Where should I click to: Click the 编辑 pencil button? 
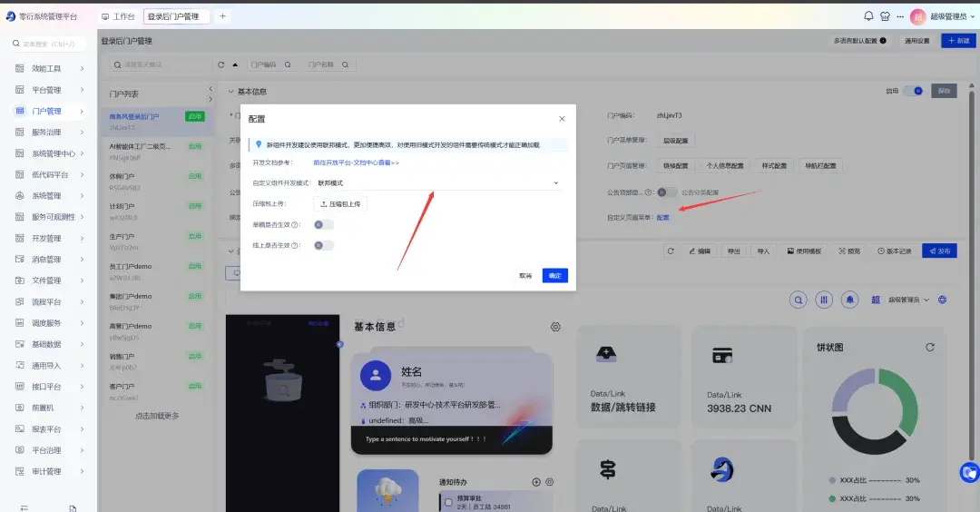pyautogui.click(x=700, y=251)
